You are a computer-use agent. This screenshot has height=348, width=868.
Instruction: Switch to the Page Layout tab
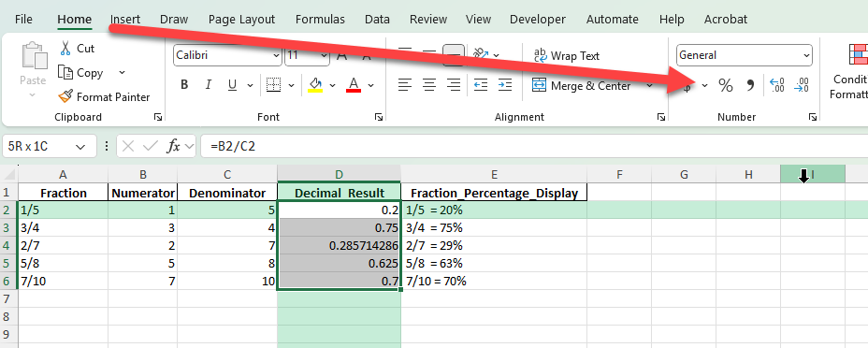click(241, 20)
